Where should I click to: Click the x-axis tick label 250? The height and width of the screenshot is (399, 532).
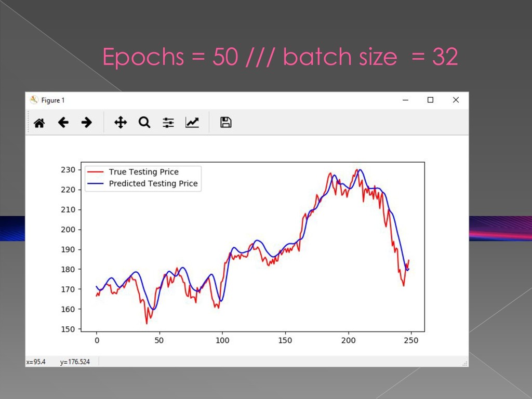(411, 340)
